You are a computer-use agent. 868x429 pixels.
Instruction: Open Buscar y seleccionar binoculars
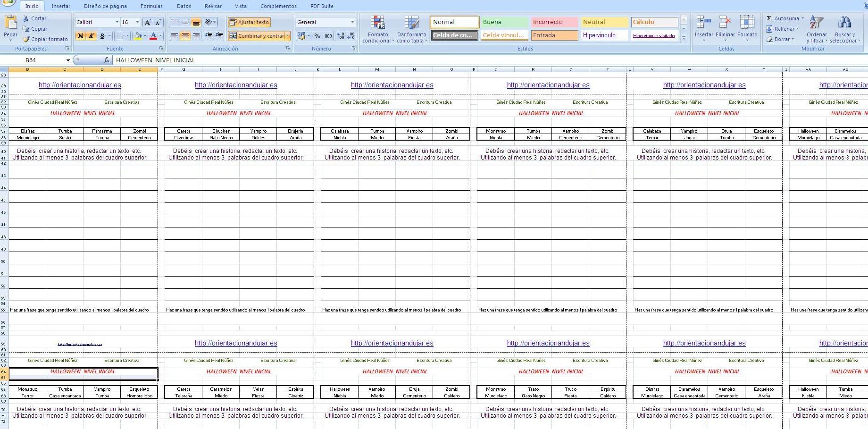[844, 24]
